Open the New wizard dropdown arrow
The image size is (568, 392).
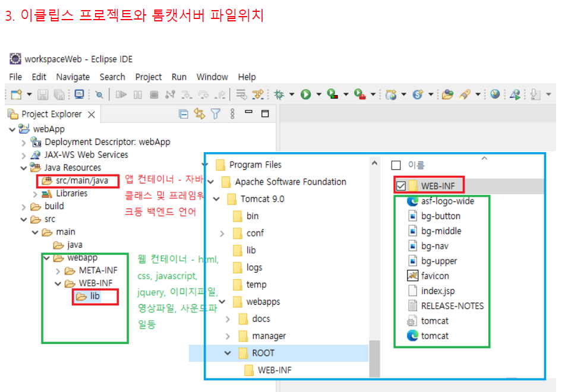click(x=29, y=94)
